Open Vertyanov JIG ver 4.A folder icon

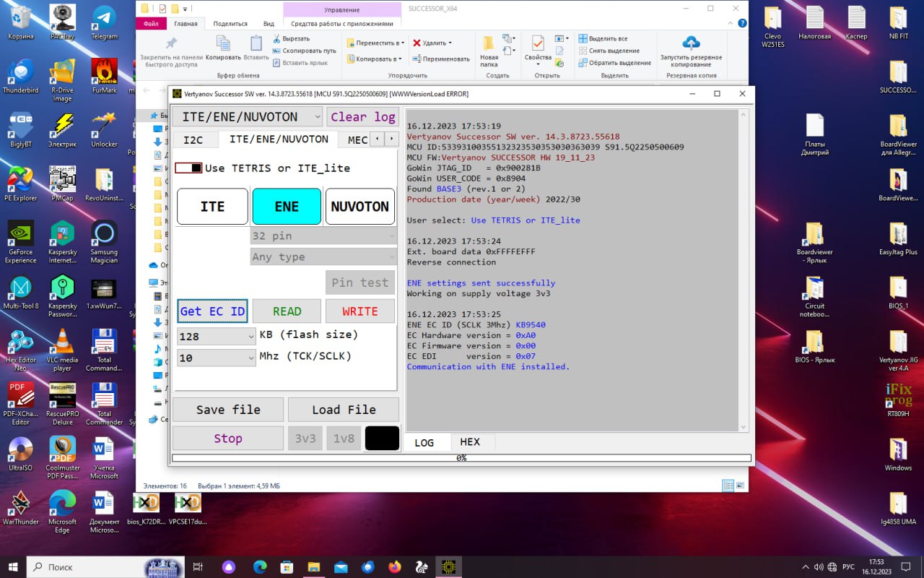(x=898, y=350)
